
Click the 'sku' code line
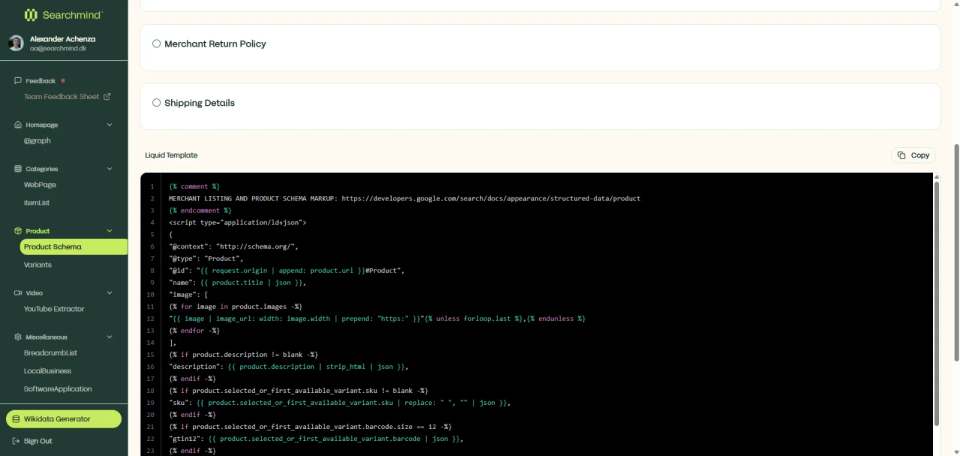[340, 403]
